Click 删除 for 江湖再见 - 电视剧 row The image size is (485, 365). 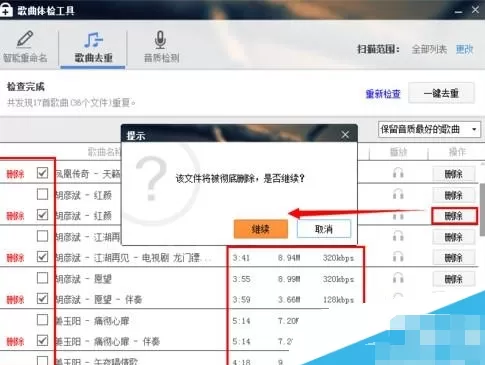[x=454, y=258]
